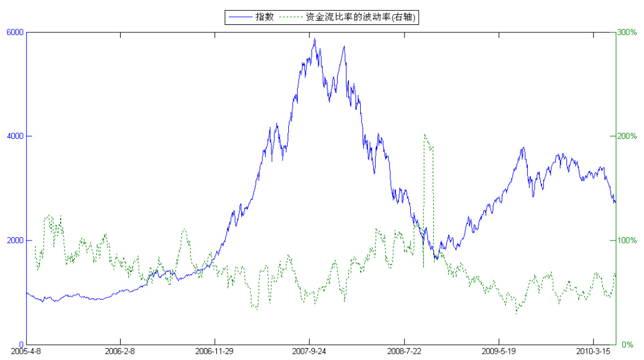Click the 2000 left axis tick label
This screenshot has width=644, height=360.
[x=15, y=241]
